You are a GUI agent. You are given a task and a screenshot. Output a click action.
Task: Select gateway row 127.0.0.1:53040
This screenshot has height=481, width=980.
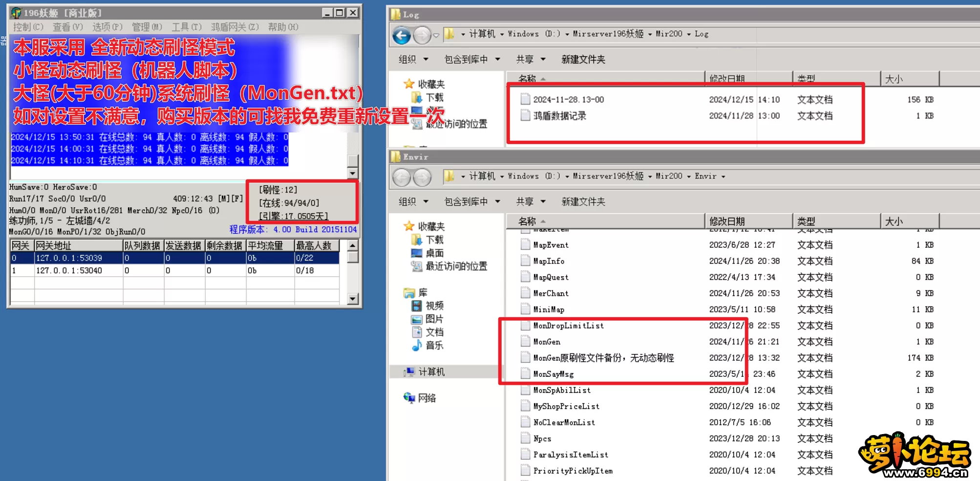click(175, 270)
